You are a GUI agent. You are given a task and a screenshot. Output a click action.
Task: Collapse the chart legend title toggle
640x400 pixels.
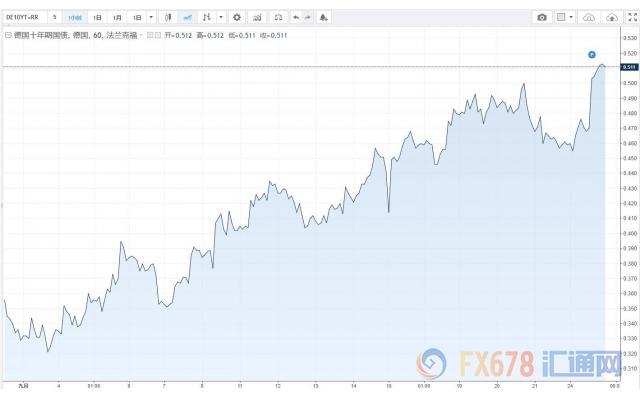click(8, 34)
